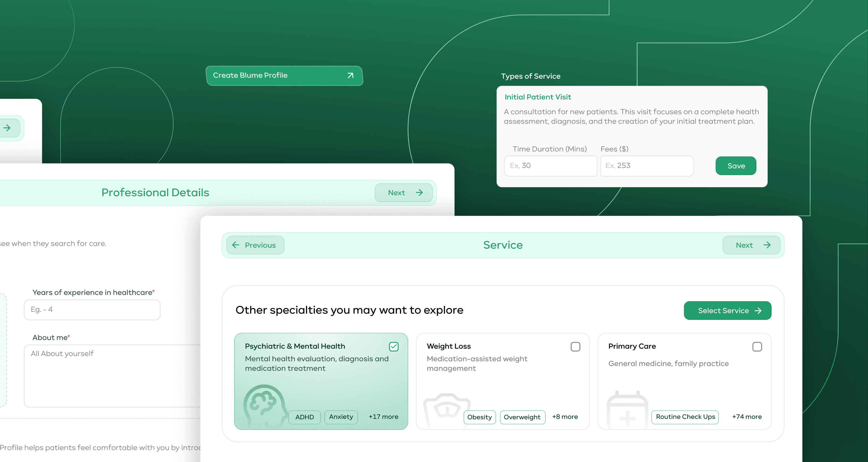Click the Weight Loss card title
The width and height of the screenshot is (868, 462).
[x=448, y=346]
